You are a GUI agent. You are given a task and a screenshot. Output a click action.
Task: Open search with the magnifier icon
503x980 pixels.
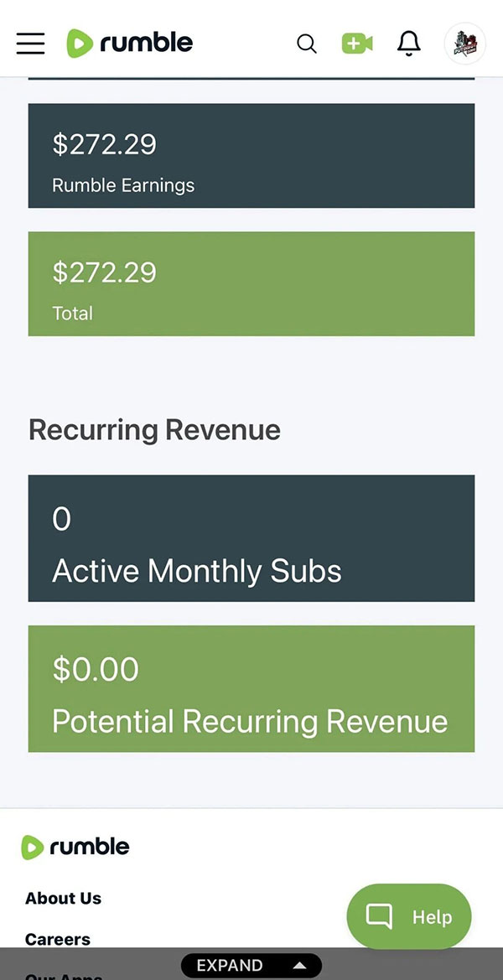click(307, 44)
